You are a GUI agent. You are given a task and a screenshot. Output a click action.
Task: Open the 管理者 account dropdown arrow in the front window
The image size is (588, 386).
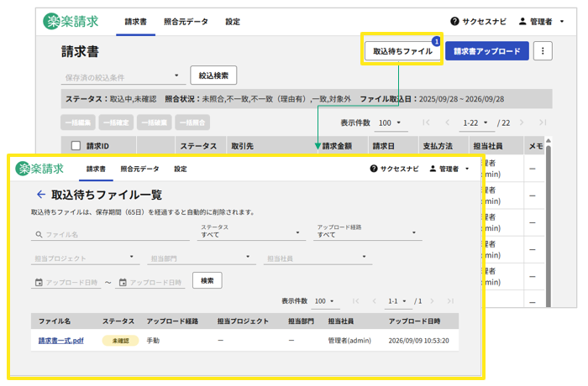(467, 169)
